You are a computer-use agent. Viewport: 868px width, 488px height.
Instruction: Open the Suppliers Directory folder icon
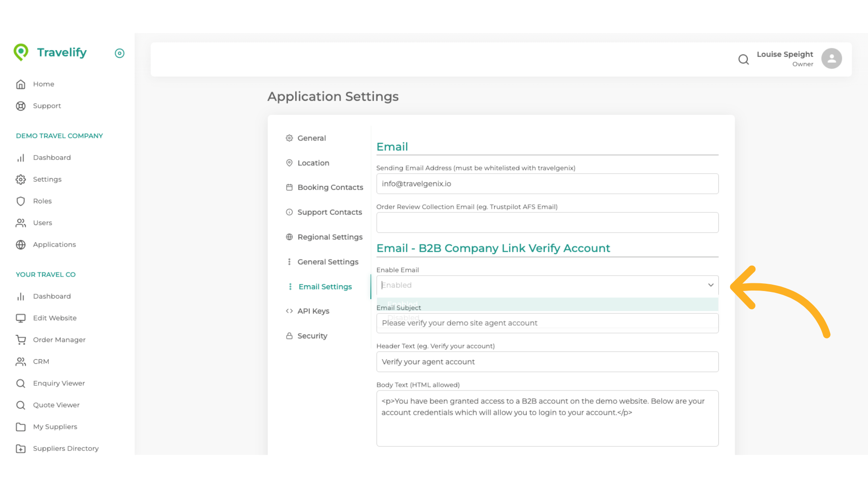[21, 448]
